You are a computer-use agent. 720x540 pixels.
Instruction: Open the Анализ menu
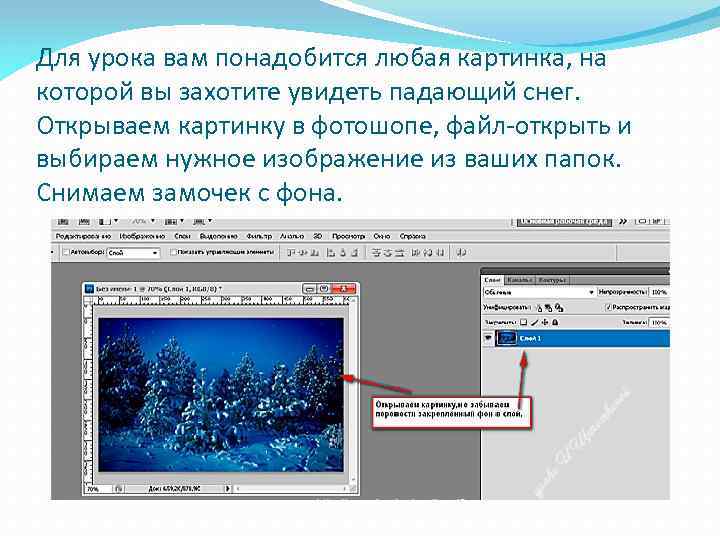pyautogui.click(x=292, y=236)
